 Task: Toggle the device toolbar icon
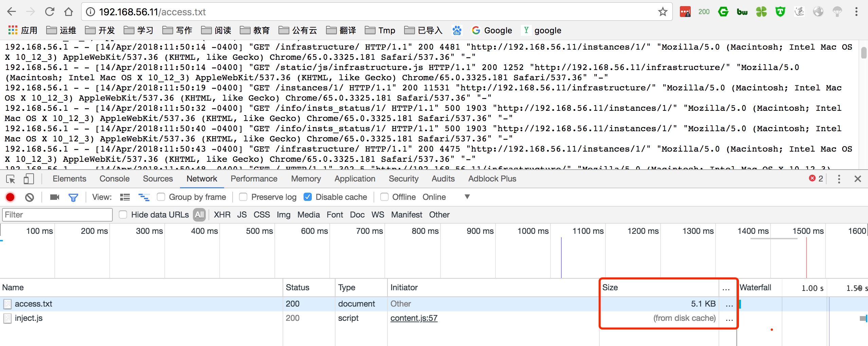(x=29, y=179)
